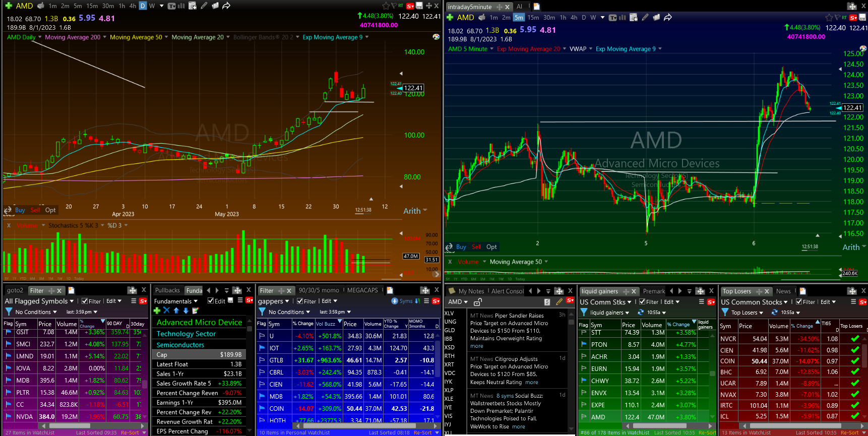868x436 pixels.
Task: Select the 15m timeframe on the 5-minute chart
Action: (533, 17)
